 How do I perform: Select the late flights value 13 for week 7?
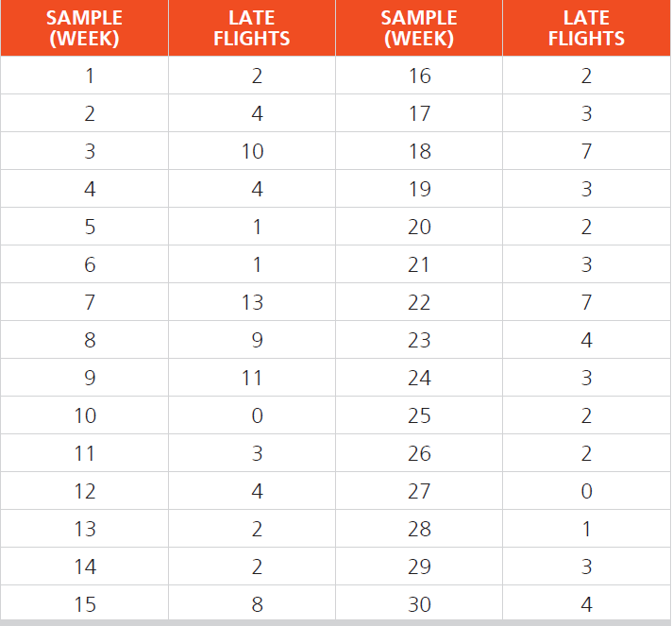coord(252,302)
